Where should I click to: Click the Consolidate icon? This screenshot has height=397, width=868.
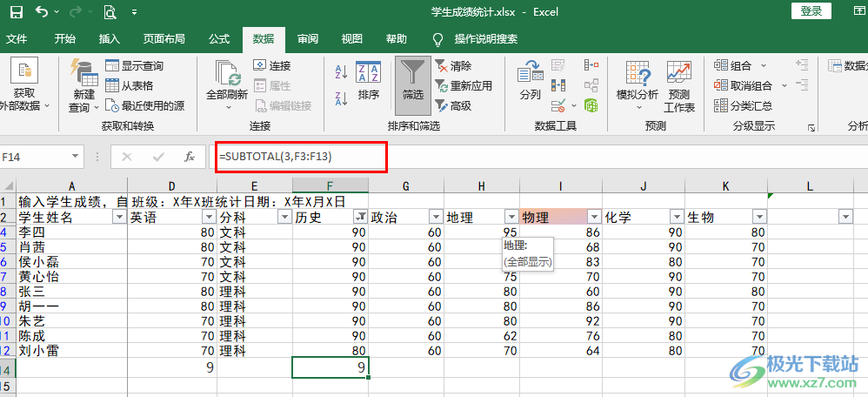(591, 65)
